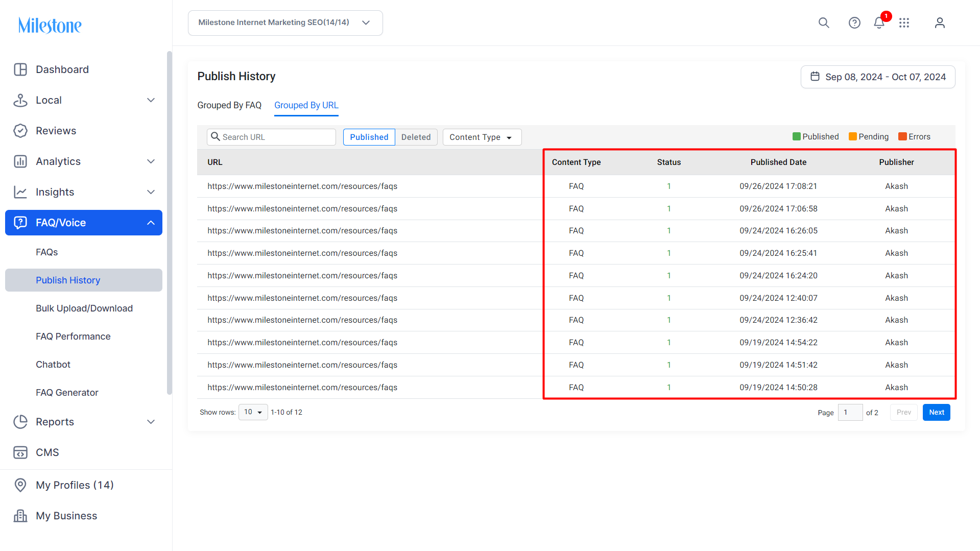Click the Status column header
The height and width of the screenshot is (551, 980).
tap(669, 162)
